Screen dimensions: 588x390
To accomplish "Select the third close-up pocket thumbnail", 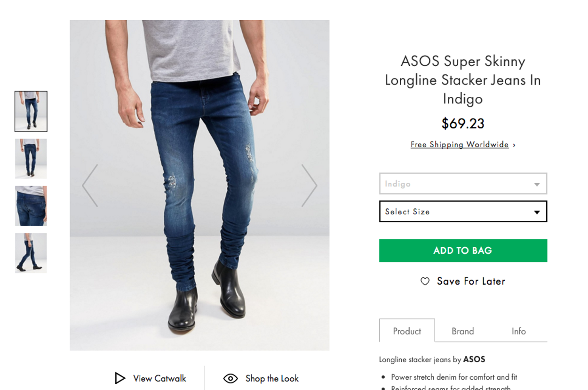I will (x=31, y=206).
